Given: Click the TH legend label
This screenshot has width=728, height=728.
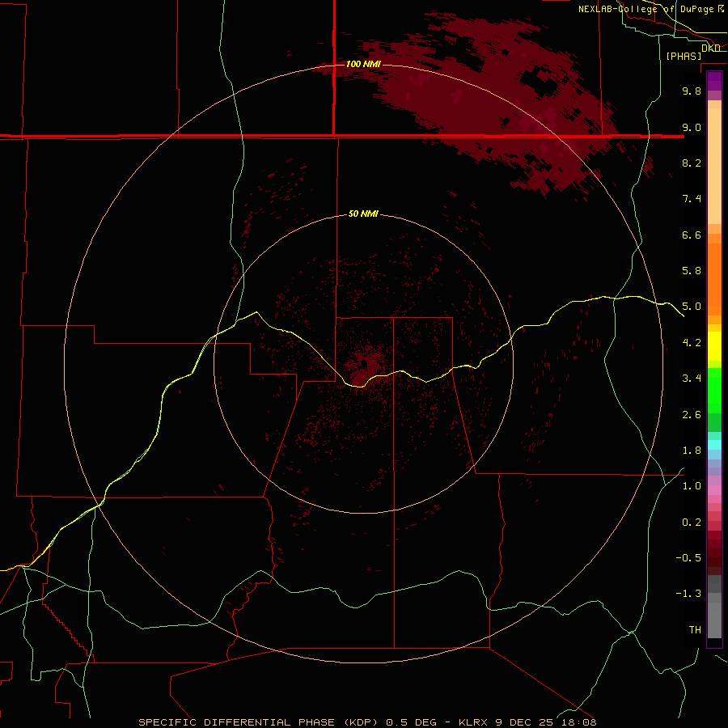Looking at the screenshot, I should [695, 630].
